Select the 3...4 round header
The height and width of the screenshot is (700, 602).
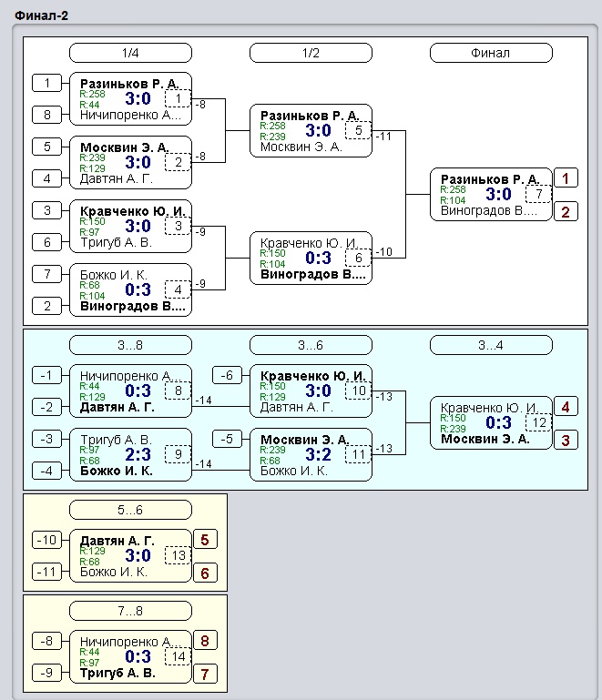491,345
